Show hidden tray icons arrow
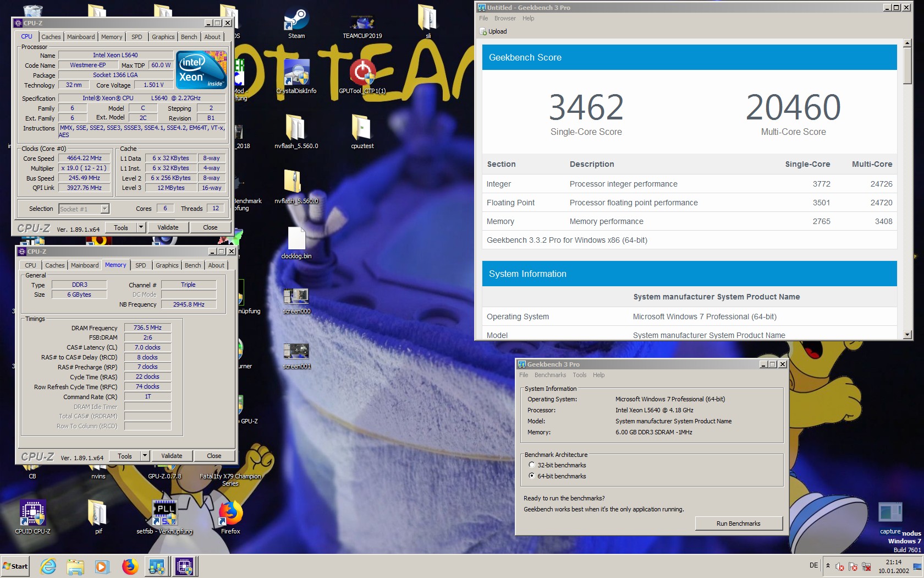Screen dimensions: 924x578 coord(828,565)
